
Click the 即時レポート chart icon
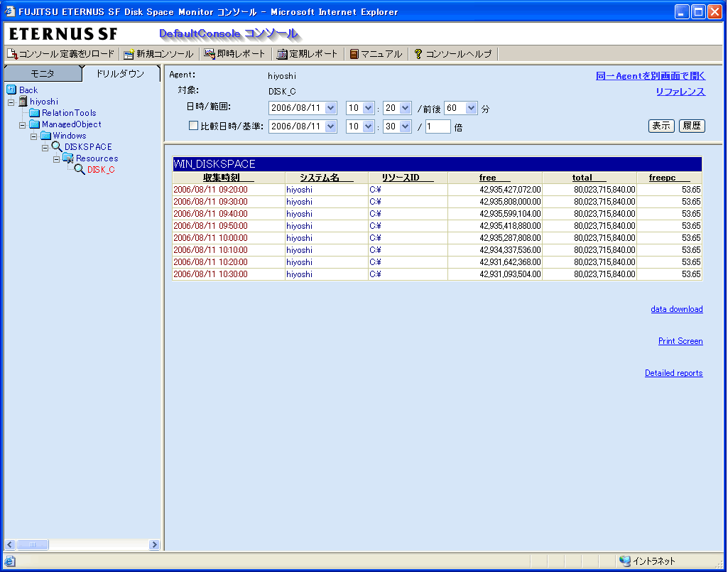(210, 54)
